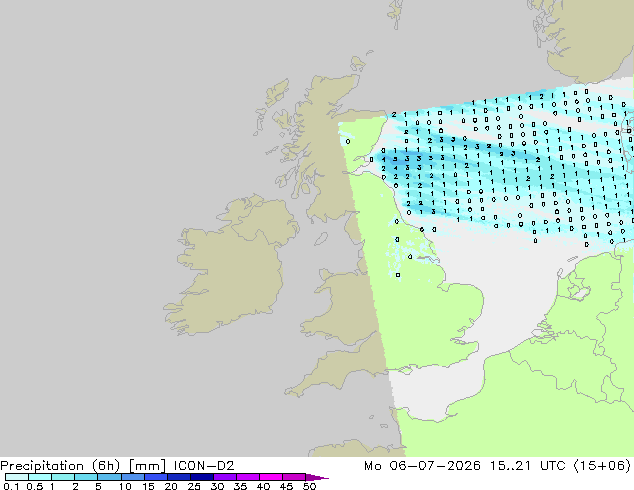634x490 pixels.
Task: Click the '50' legend value
Action: pyautogui.click(x=309, y=486)
